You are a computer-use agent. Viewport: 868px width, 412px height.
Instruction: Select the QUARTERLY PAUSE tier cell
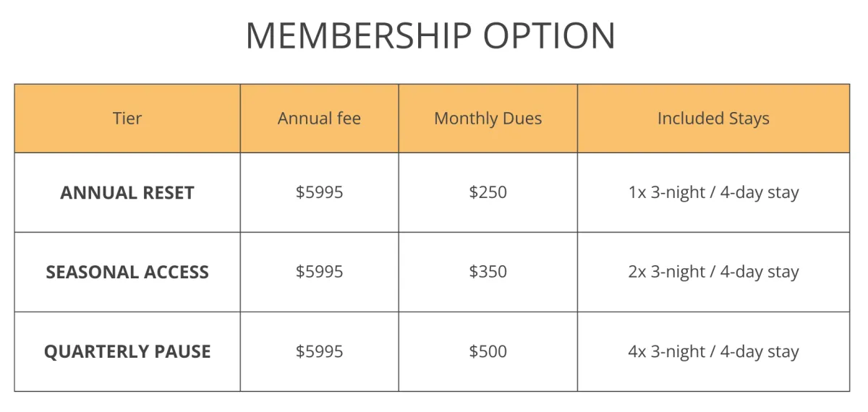click(127, 352)
